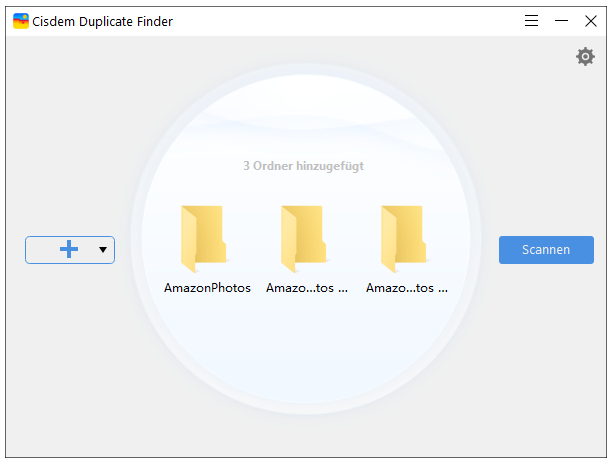Select the rightmost Amazo...tos folder icon

click(403, 239)
